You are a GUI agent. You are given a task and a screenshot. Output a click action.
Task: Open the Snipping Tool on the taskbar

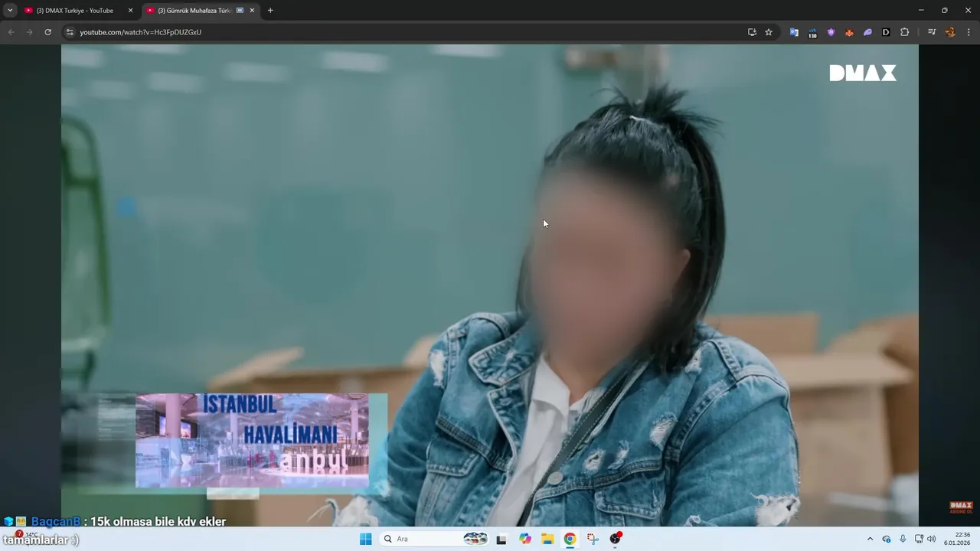coord(593,539)
